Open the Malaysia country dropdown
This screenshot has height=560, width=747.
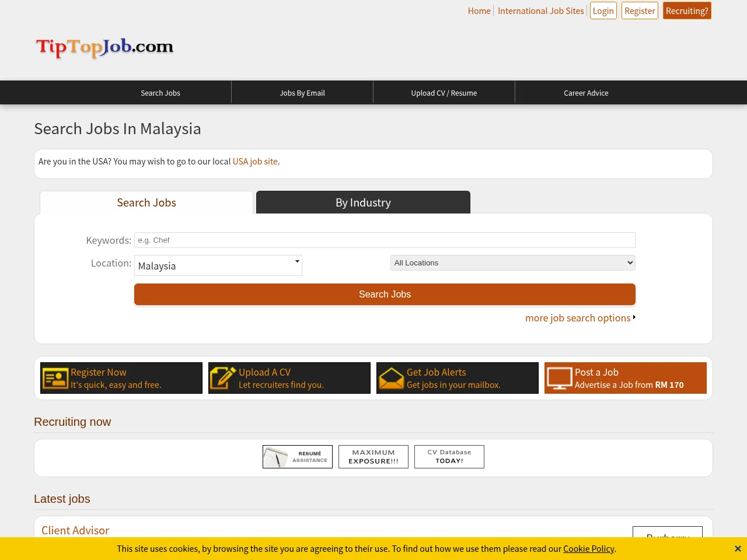pos(218,265)
